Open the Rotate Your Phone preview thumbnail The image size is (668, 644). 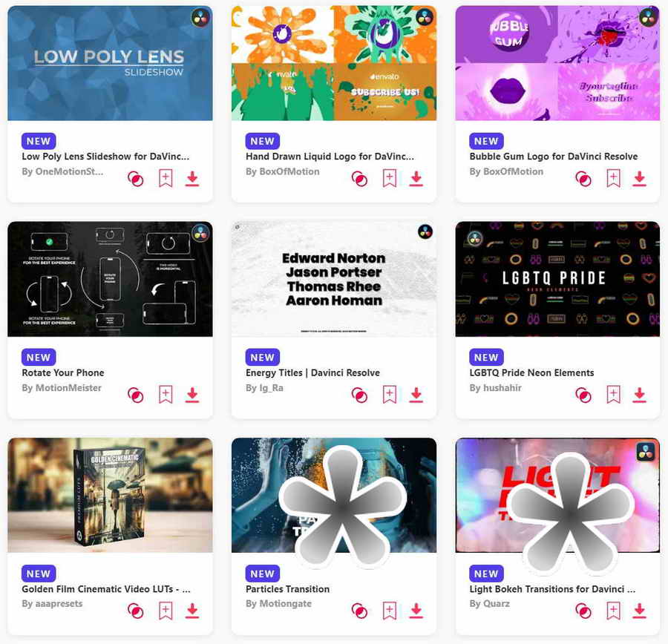(110, 279)
